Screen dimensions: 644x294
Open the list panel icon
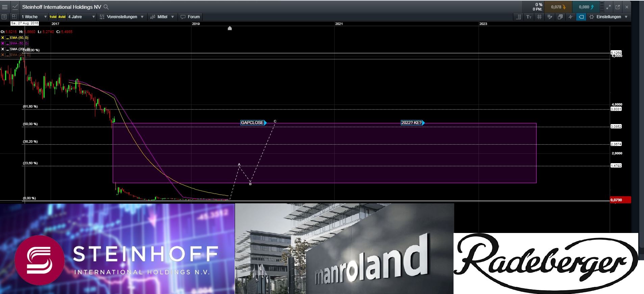coord(4,17)
